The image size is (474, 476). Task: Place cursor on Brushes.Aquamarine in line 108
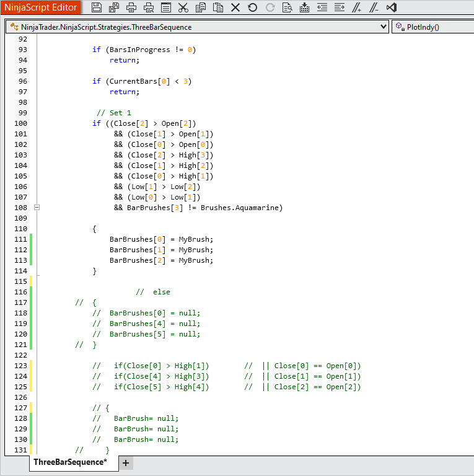(241, 208)
